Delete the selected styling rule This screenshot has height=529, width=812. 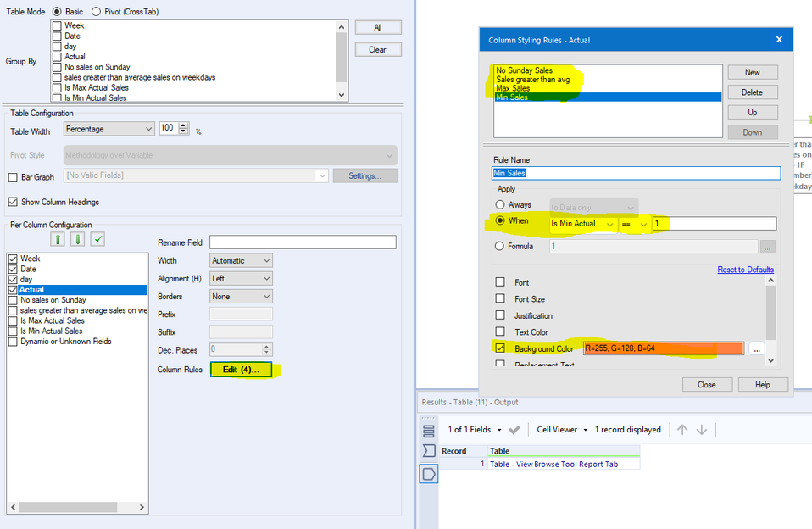753,92
